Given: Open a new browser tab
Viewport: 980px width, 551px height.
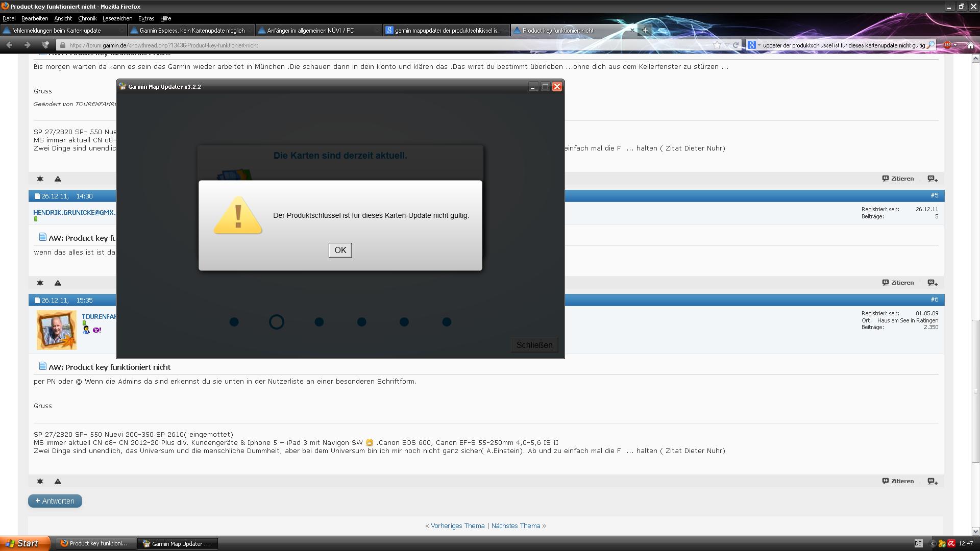Looking at the screenshot, I should point(645,30).
